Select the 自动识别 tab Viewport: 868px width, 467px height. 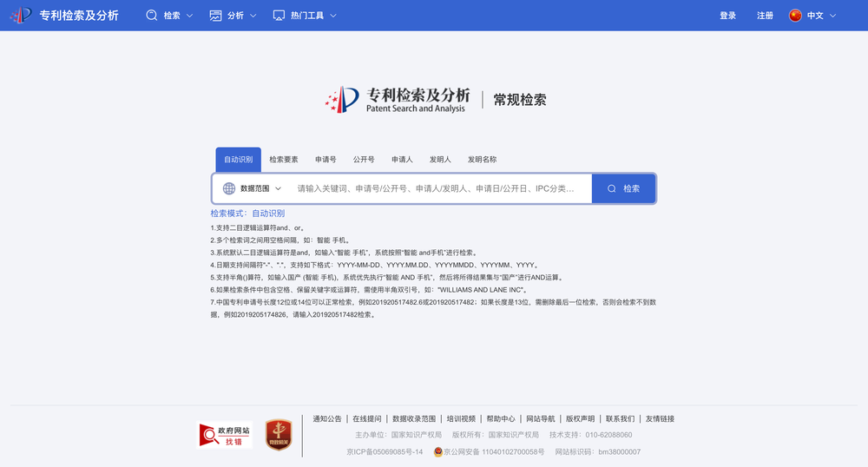pos(238,160)
